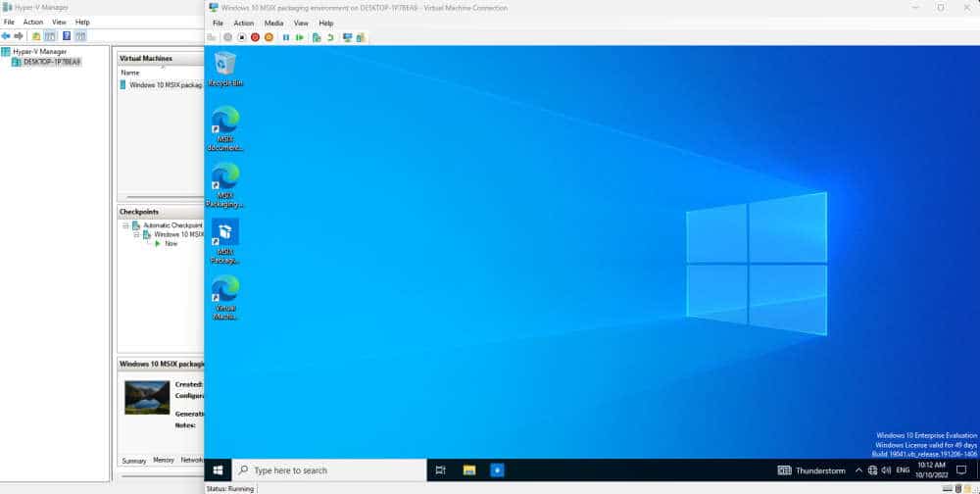Switch to the Summary tab
Viewport: 980px width, 494px height.
coord(133,461)
